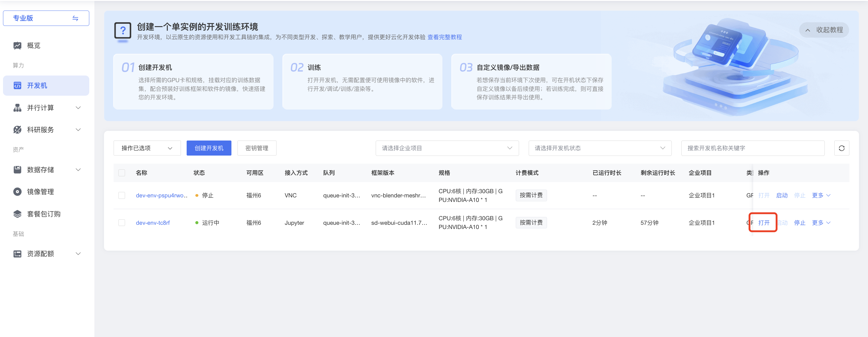
Task: Open the 查看完整教程 link
Action: [445, 37]
